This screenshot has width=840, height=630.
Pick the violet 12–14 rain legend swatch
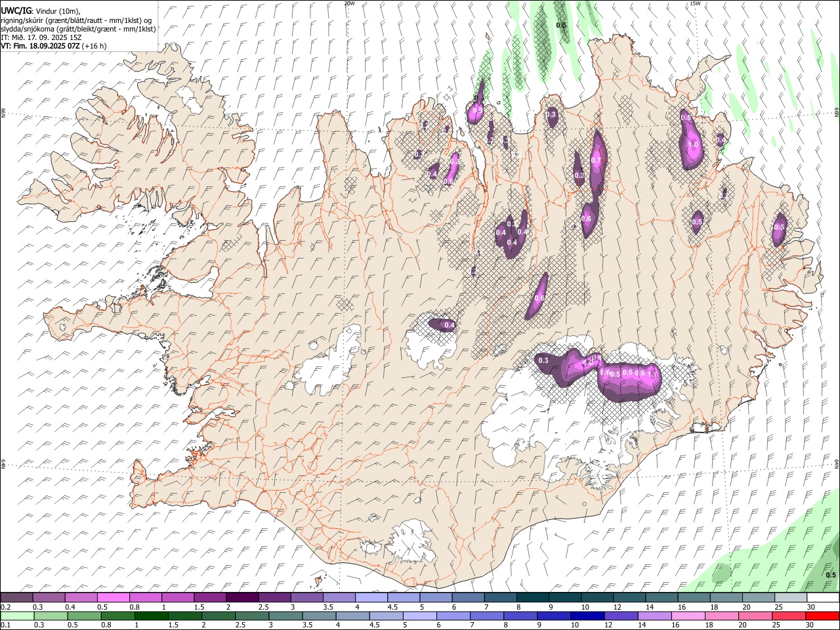621,616
